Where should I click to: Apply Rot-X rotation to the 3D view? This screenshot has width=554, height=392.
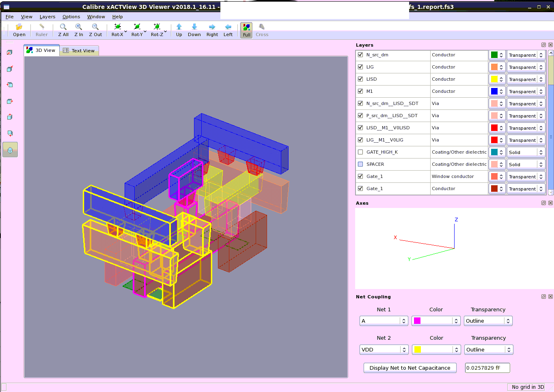pos(116,28)
